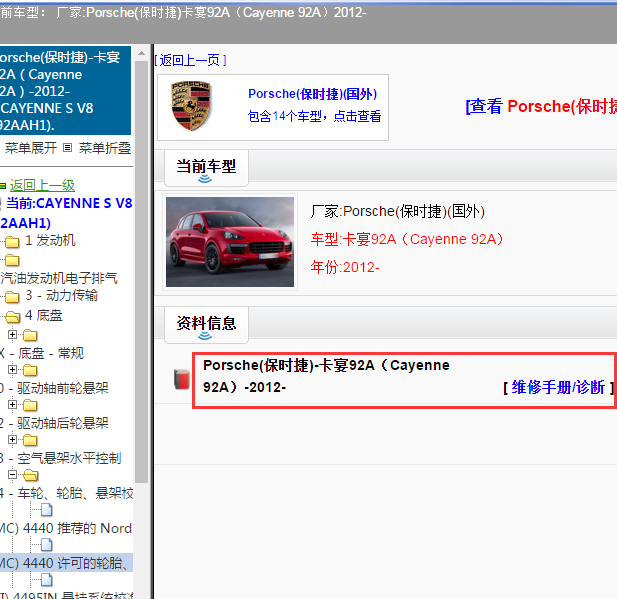Select 底盘 - 常规 tree item

(x=42, y=353)
